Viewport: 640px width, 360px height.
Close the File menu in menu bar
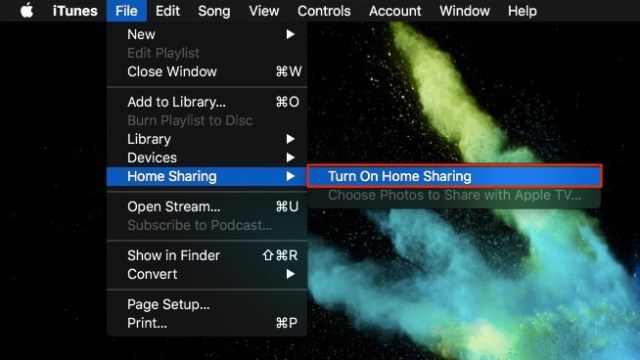click(x=126, y=11)
